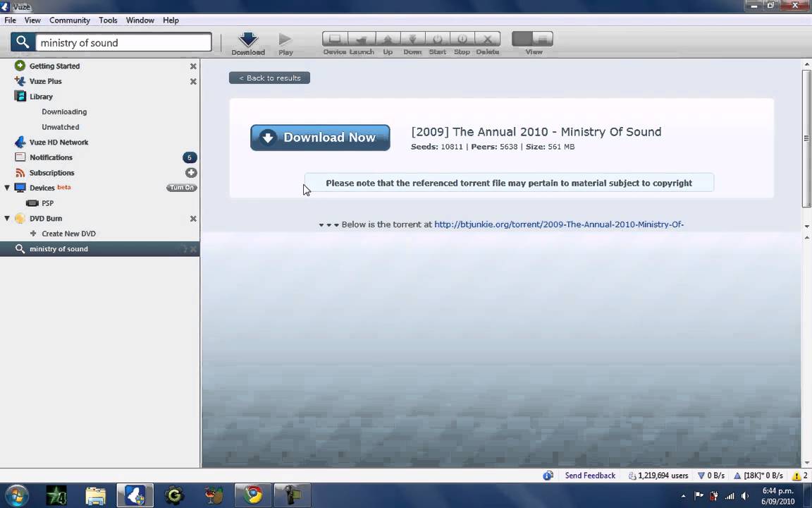
Task: Click the upper scrollbar down arrow
Action: 806,226
